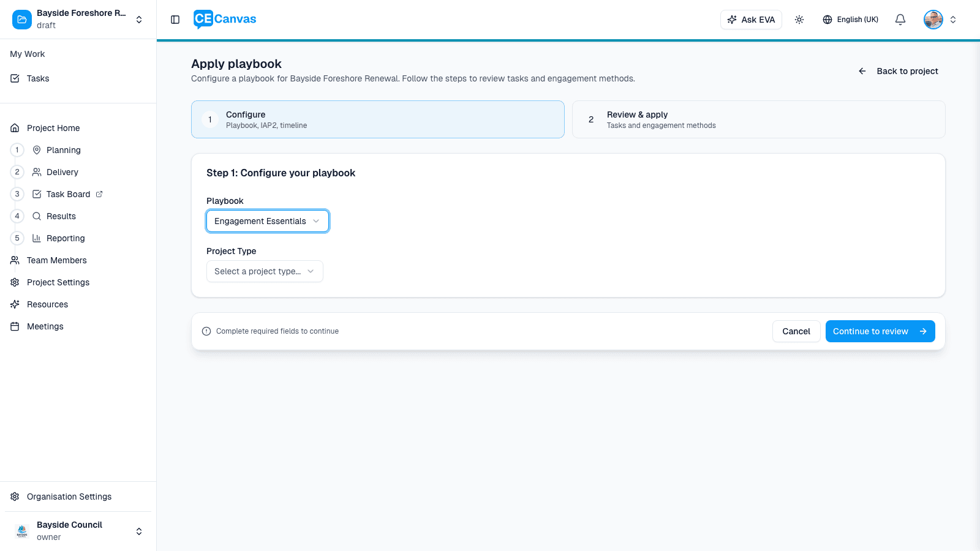Open the Meetings calendar

(45, 326)
